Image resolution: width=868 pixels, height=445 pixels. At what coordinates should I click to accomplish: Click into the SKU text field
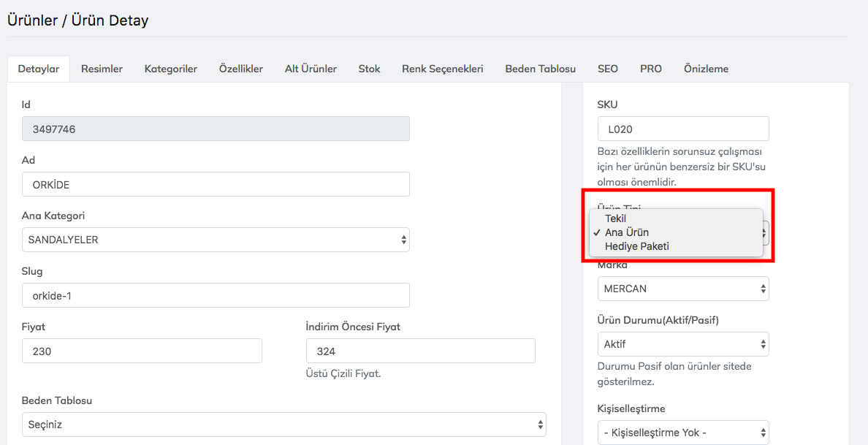(682, 129)
